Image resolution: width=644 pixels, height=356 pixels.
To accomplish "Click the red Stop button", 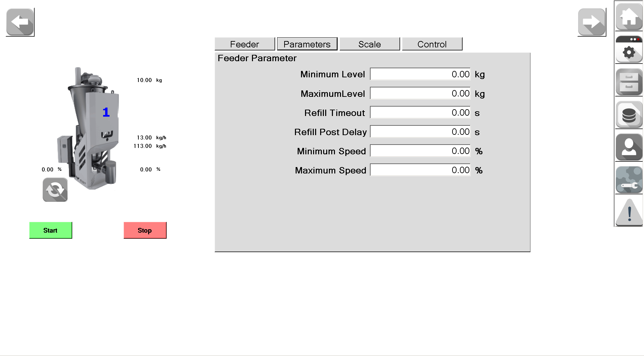I will tap(145, 230).
